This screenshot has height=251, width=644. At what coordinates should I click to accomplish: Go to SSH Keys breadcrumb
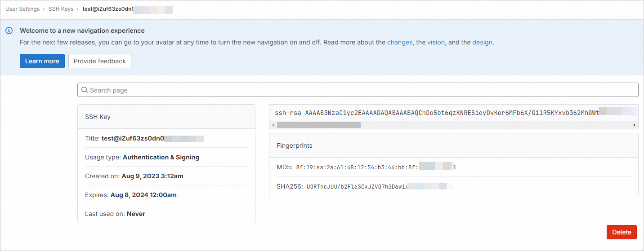point(61,9)
